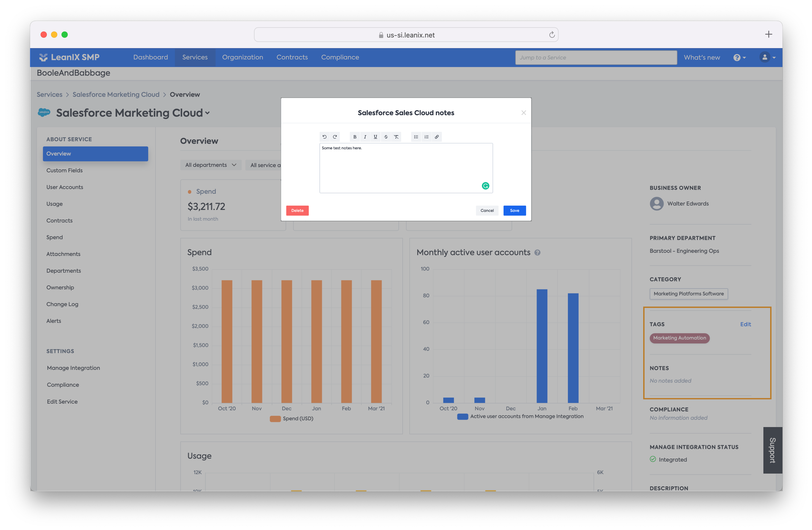Undo the last edit in the notes editor
The image size is (812, 530).
[x=324, y=137]
